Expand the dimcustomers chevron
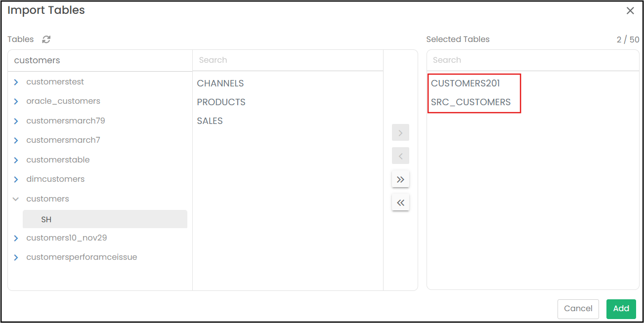The width and height of the screenshot is (644, 323). [16, 179]
